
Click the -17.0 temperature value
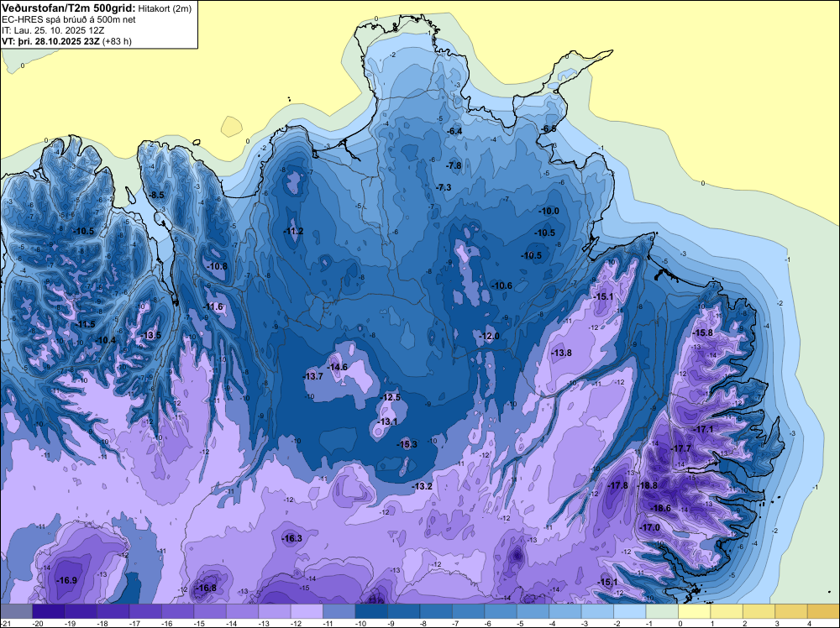tap(650, 528)
